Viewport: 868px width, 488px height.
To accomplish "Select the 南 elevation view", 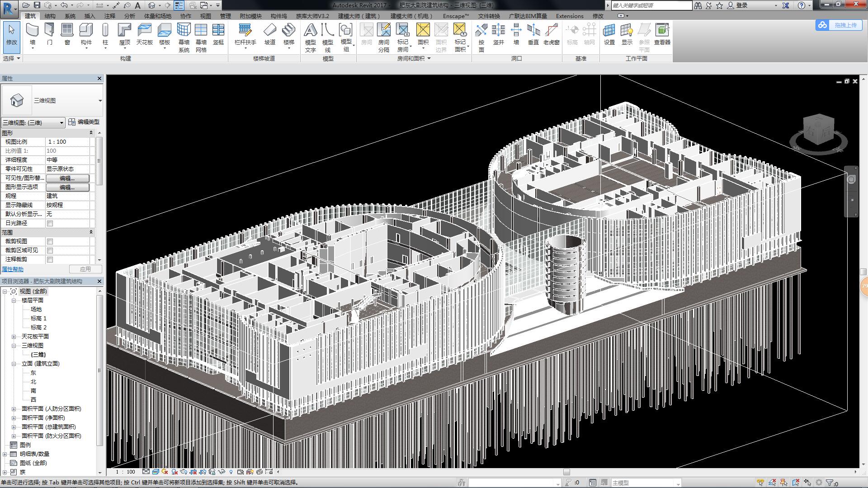I will [x=33, y=391].
